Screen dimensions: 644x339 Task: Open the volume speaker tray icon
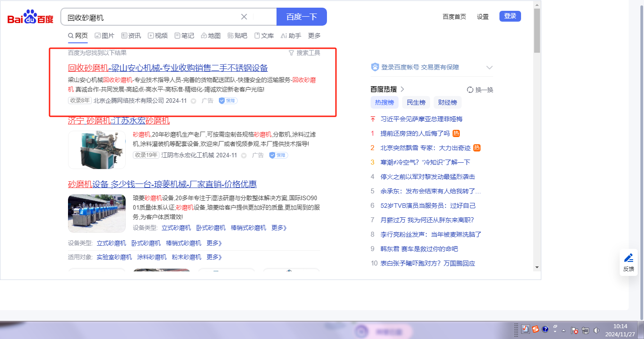(x=597, y=330)
